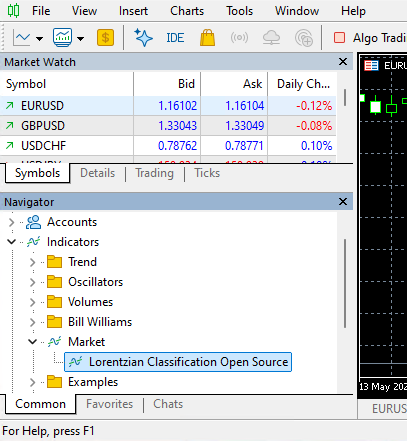Click the blue sparkle icon
The width and height of the screenshot is (407, 441).
[x=144, y=38]
